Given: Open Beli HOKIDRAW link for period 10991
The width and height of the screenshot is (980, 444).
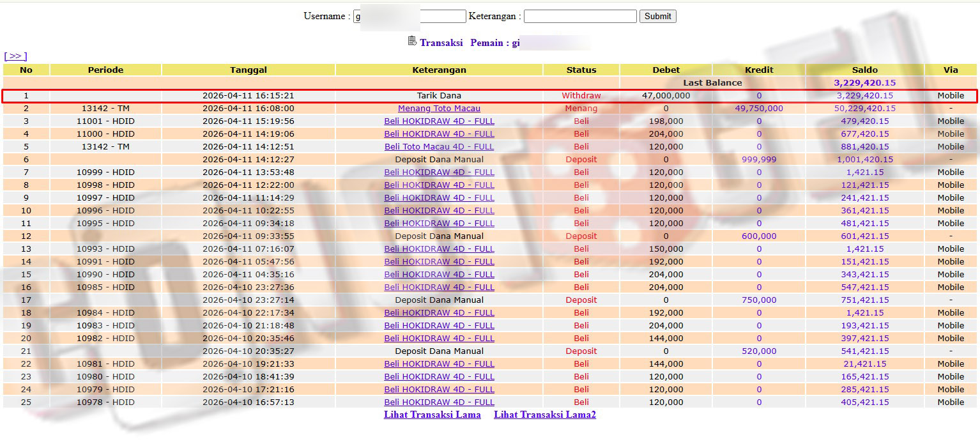Looking at the screenshot, I should pyautogui.click(x=439, y=262).
